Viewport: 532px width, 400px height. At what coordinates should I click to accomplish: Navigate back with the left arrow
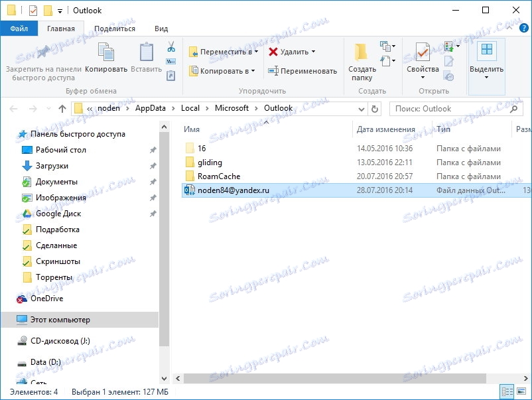tap(13, 109)
